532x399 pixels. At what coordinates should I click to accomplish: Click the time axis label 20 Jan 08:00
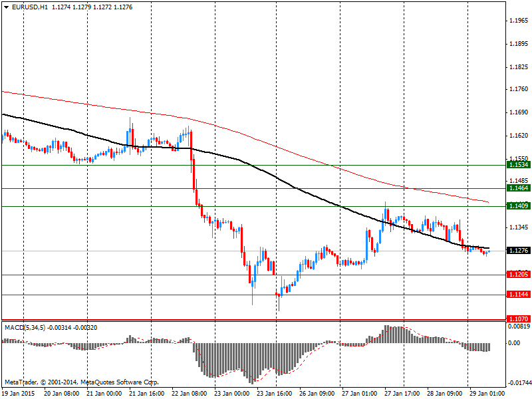click(x=62, y=394)
